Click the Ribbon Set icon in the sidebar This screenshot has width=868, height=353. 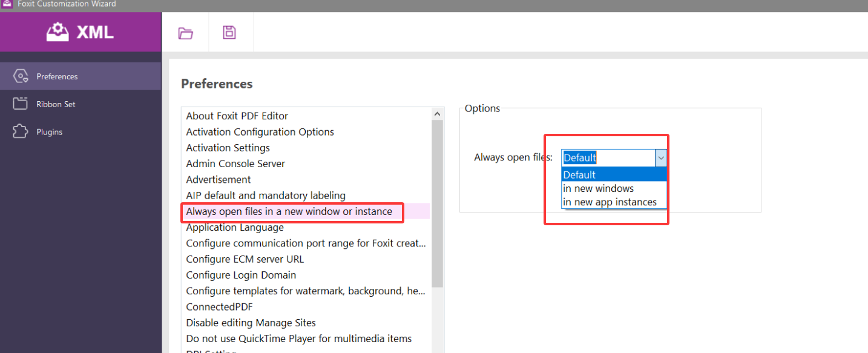click(20, 104)
